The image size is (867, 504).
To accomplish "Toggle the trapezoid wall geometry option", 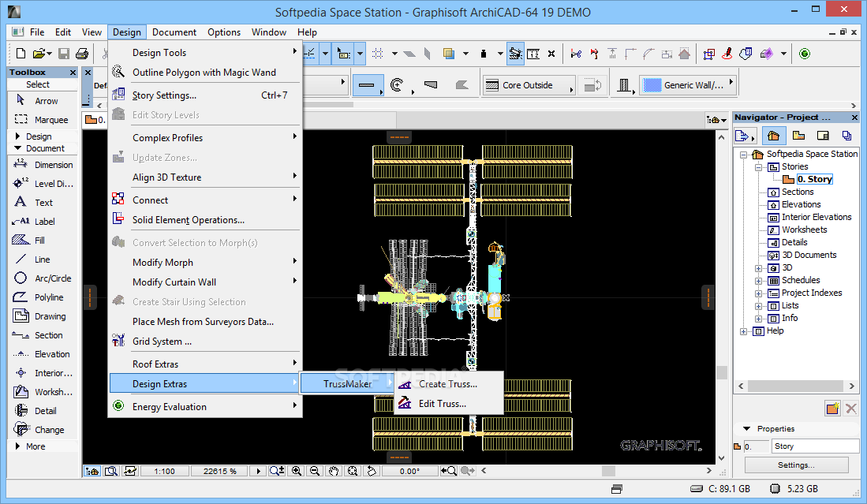I will coord(431,85).
